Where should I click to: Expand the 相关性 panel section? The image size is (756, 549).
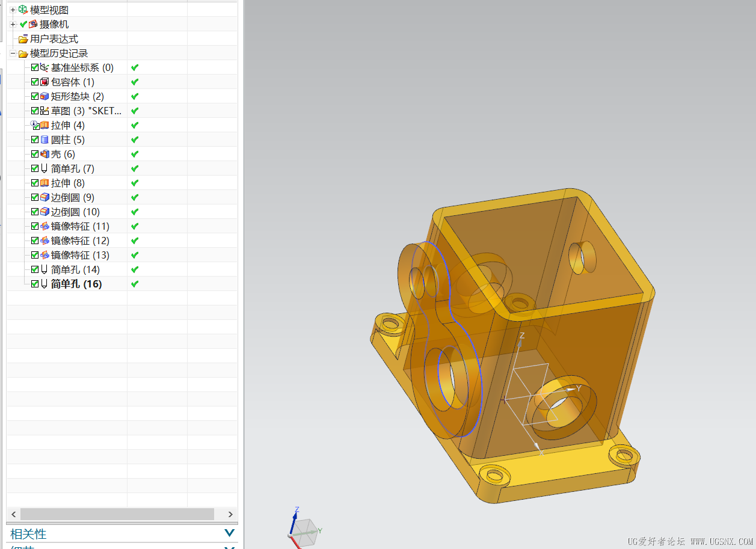(229, 533)
